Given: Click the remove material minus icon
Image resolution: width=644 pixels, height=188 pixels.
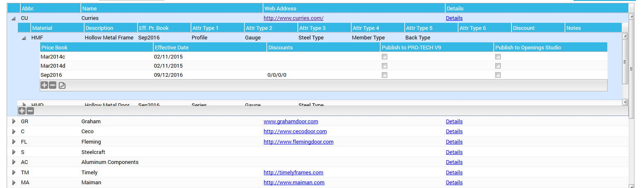Looking at the screenshot, I should [x=30, y=111].
